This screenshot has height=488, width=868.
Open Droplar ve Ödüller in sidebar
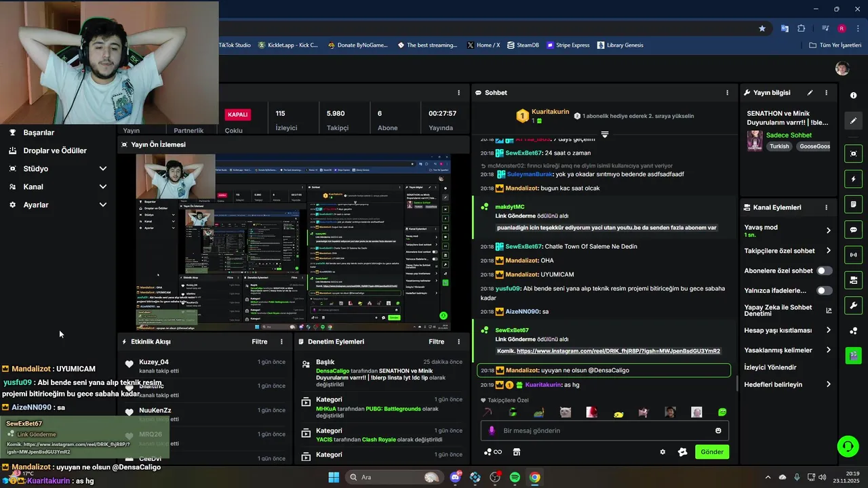tap(55, 150)
